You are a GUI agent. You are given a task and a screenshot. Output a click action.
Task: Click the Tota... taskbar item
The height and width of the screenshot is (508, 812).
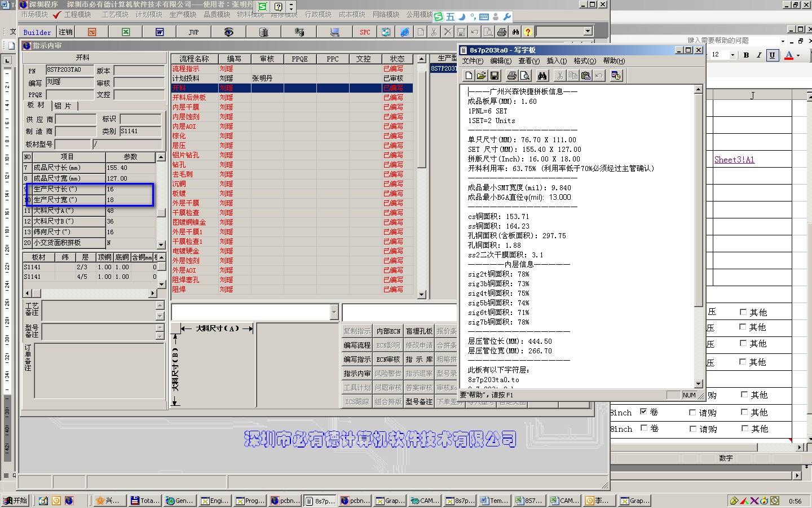point(145,501)
